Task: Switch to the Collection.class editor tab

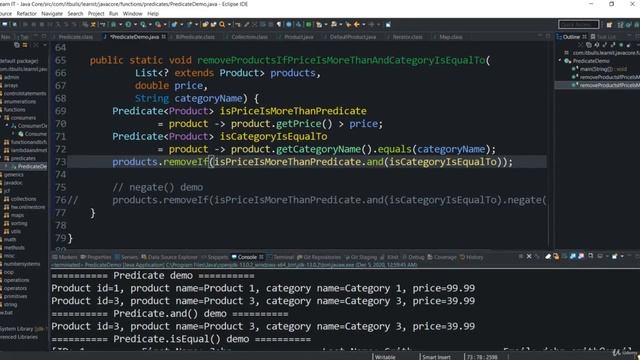Action: pyautogui.click(x=249, y=37)
